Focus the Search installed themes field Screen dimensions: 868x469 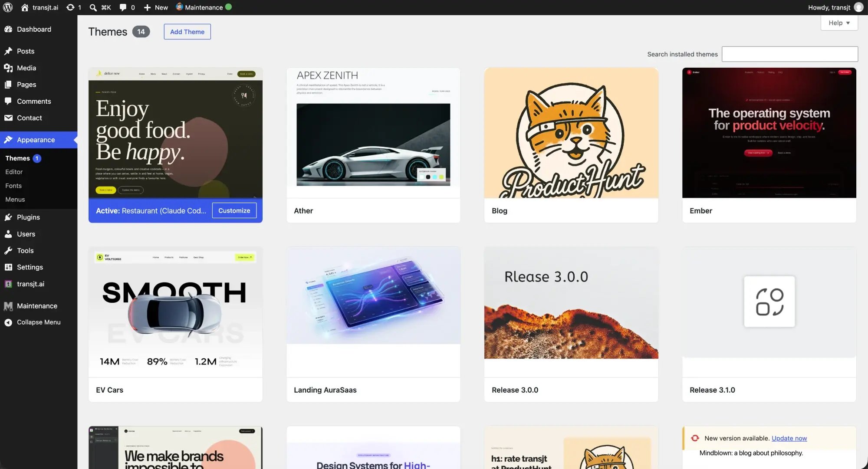(789, 54)
